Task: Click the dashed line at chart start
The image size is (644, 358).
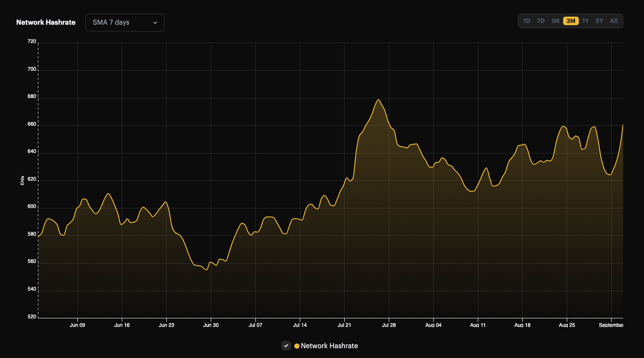Action: point(38,179)
